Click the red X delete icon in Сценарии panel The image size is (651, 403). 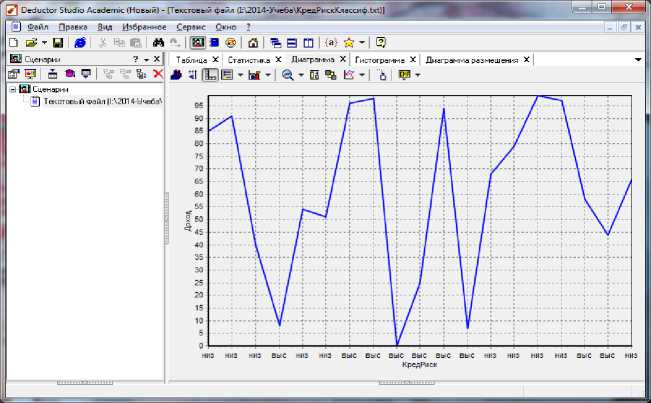point(157,74)
